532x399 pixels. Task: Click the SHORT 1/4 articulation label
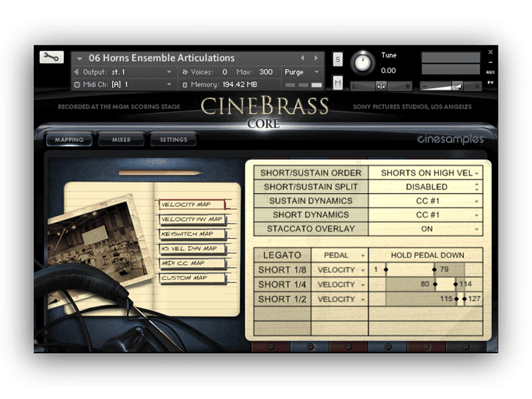coord(282,285)
